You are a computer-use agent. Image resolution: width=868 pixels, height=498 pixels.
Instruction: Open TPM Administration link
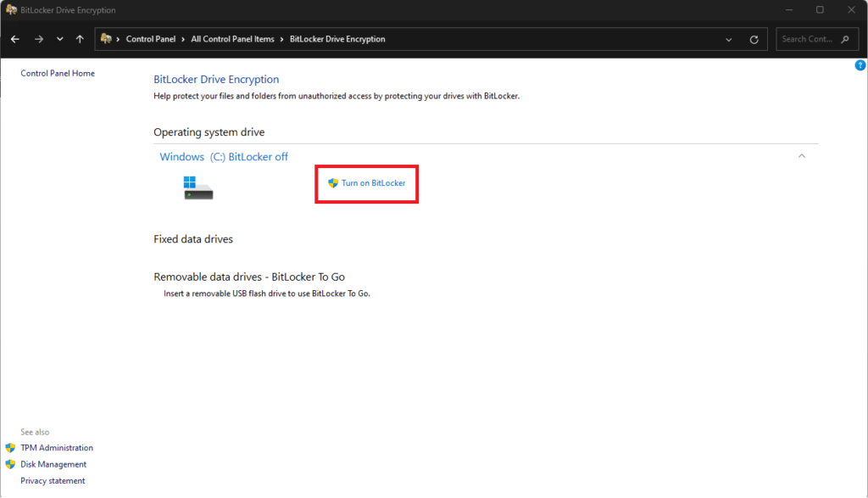[x=57, y=448]
